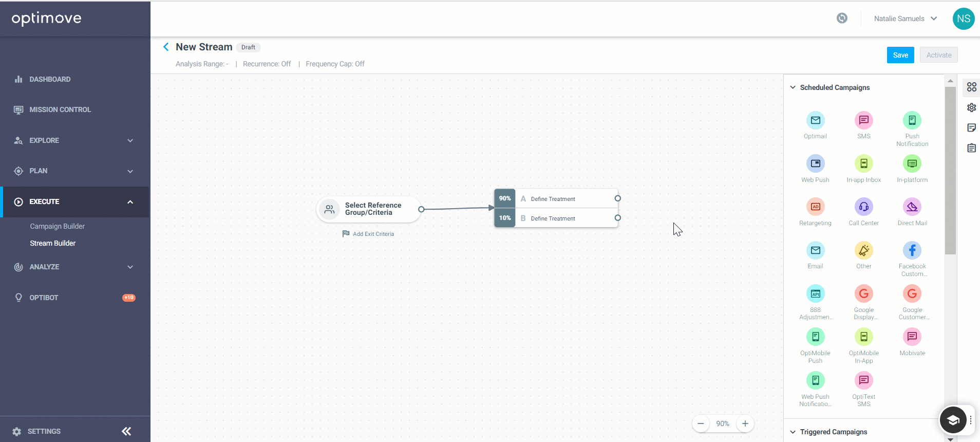
Task: Click the Facebook Custom Audience icon
Action: click(x=912, y=250)
